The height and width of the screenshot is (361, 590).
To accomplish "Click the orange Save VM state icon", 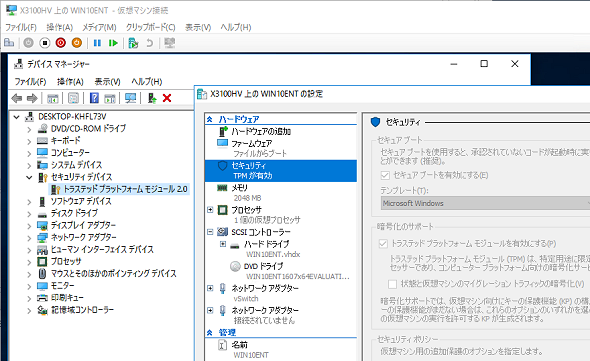I will (x=77, y=43).
